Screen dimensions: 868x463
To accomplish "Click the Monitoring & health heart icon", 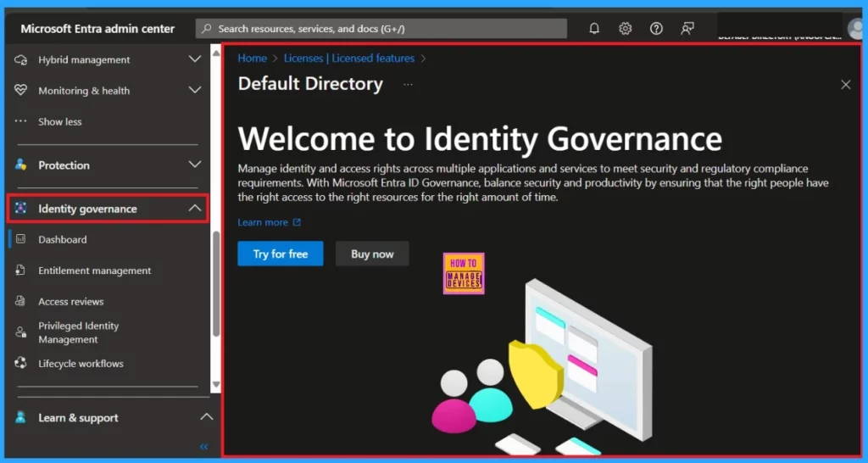I will pos(20,90).
